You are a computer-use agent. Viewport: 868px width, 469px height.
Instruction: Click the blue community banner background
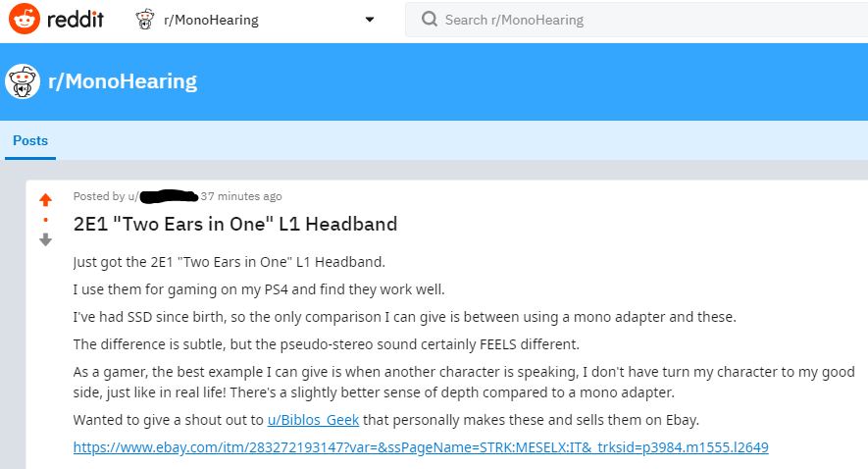[x=539, y=81]
